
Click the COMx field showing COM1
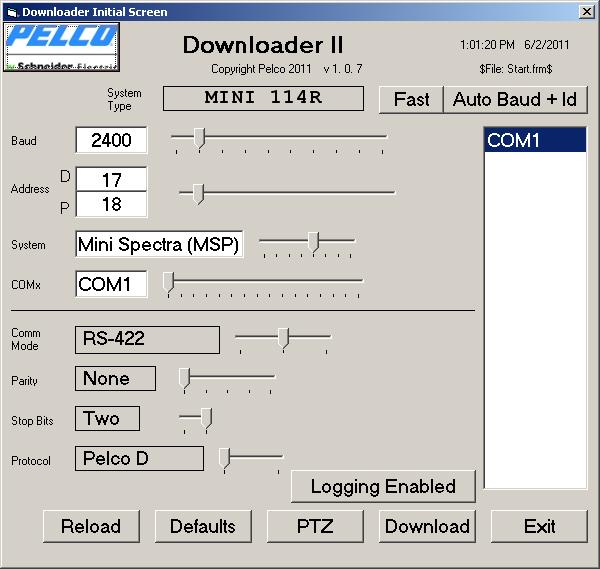click(x=111, y=284)
